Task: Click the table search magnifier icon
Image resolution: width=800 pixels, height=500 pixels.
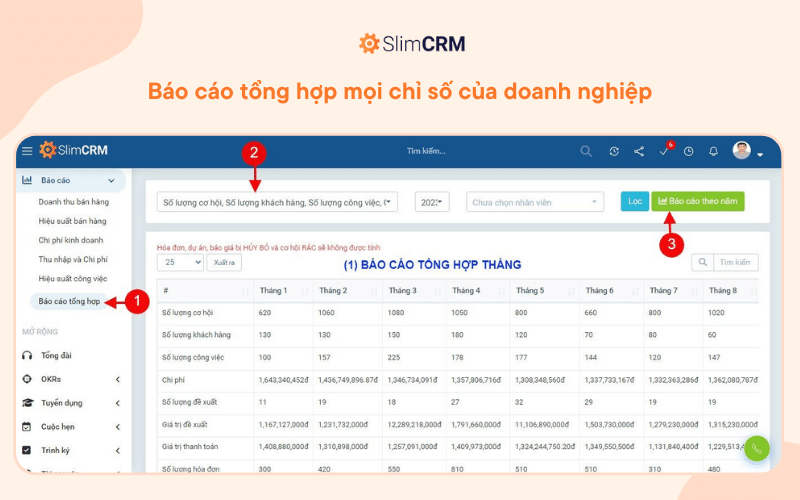Action: point(703,262)
